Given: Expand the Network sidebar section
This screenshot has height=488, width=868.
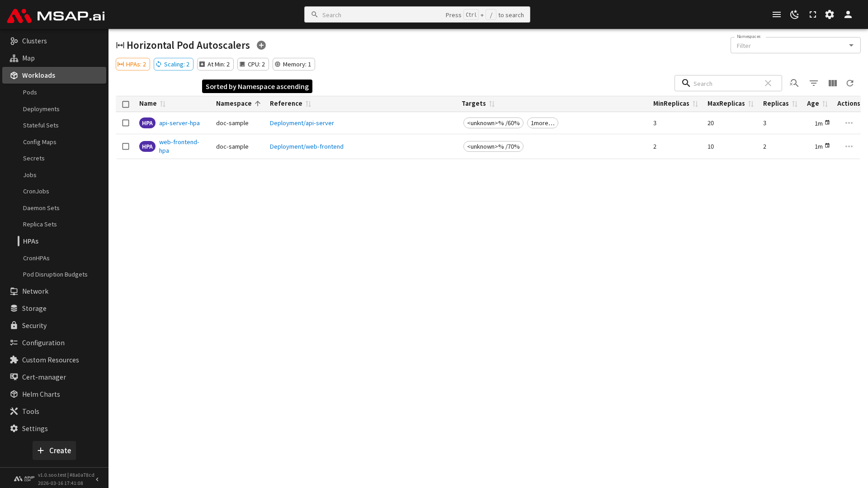Looking at the screenshot, I should pyautogui.click(x=35, y=291).
